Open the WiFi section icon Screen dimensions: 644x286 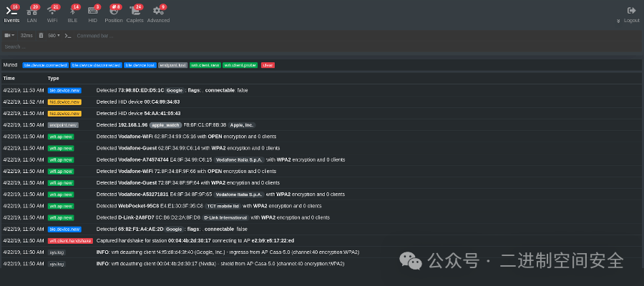52,11
